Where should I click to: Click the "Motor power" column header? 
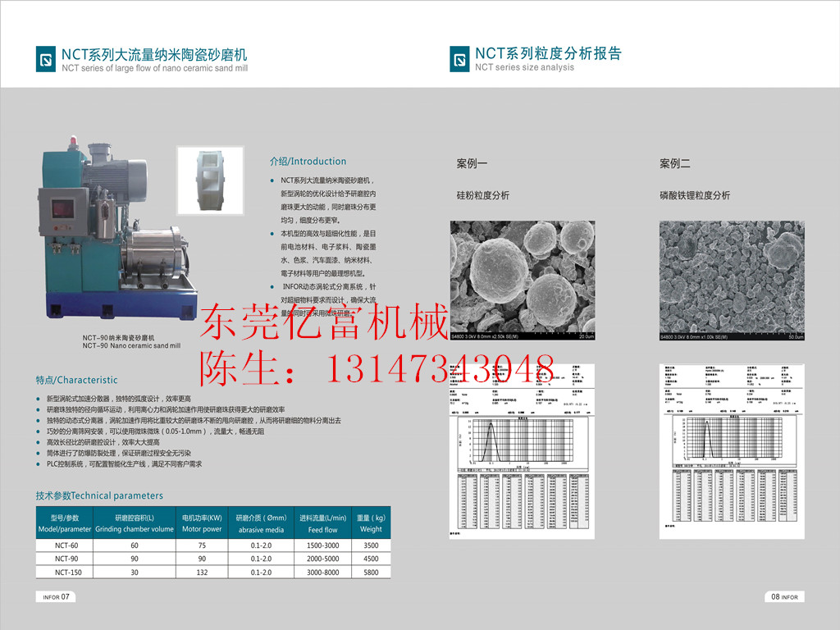coord(202,523)
